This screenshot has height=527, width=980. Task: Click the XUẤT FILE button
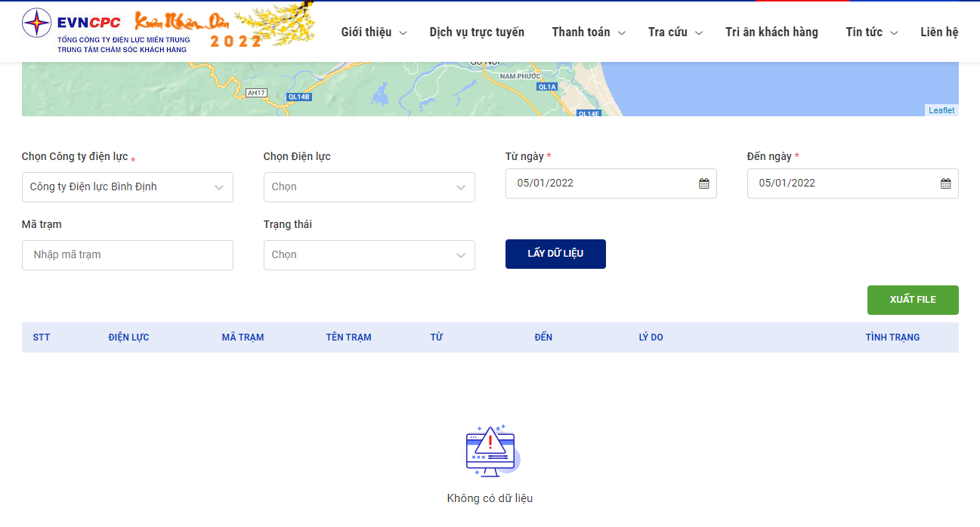click(913, 300)
